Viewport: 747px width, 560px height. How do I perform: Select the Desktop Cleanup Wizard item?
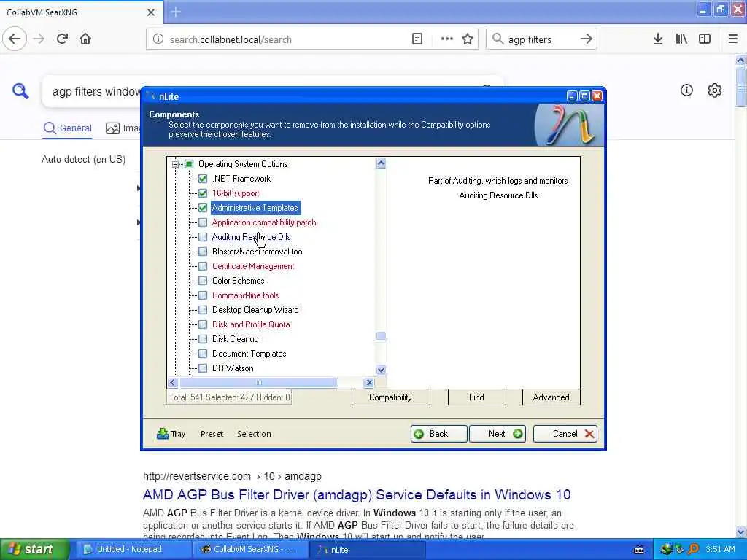click(255, 309)
